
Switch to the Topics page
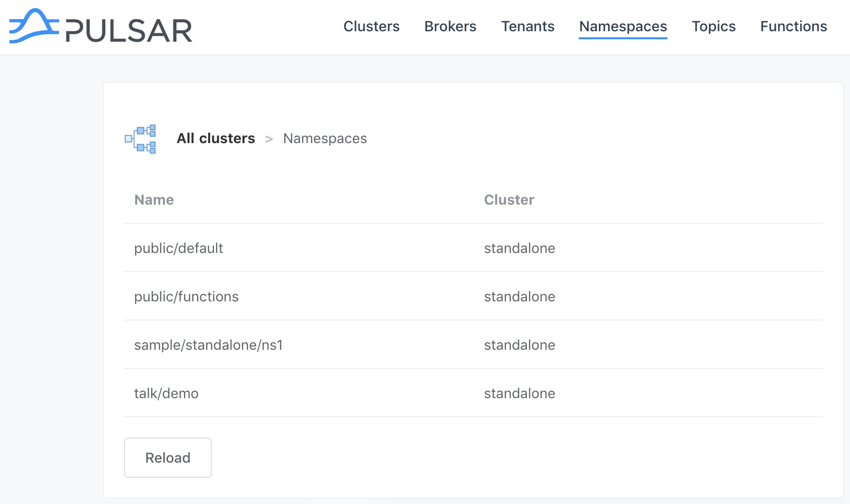pos(714,26)
